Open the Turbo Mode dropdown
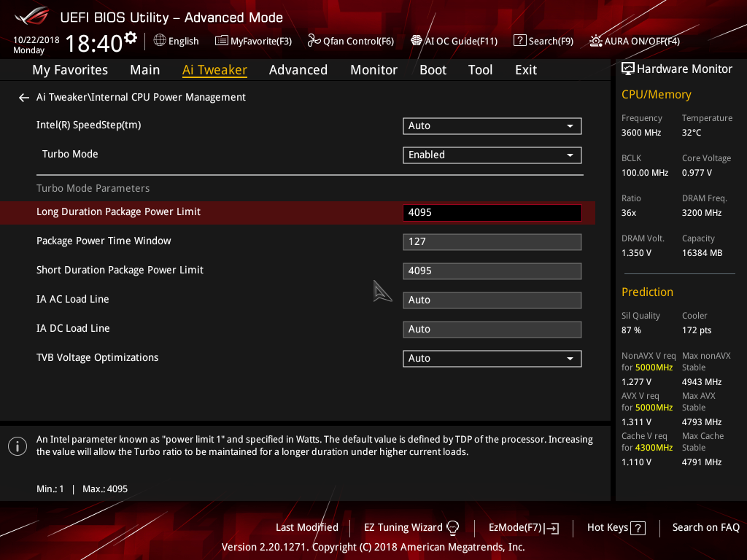Image resolution: width=747 pixels, height=560 pixels. click(492, 155)
